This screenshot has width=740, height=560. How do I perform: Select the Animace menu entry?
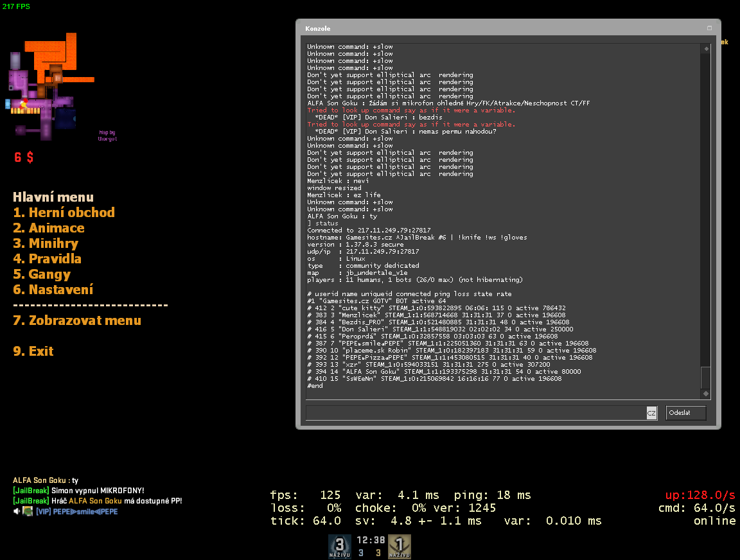(x=49, y=228)
